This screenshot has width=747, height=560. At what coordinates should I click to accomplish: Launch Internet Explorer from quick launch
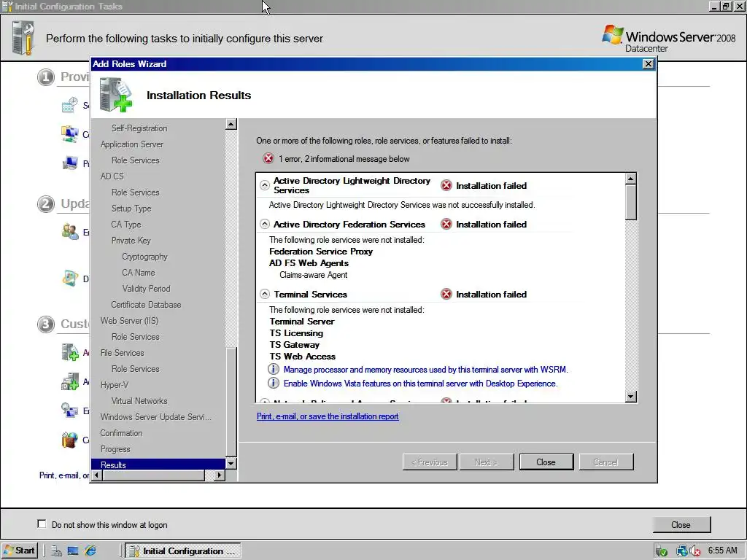point(90,551)
